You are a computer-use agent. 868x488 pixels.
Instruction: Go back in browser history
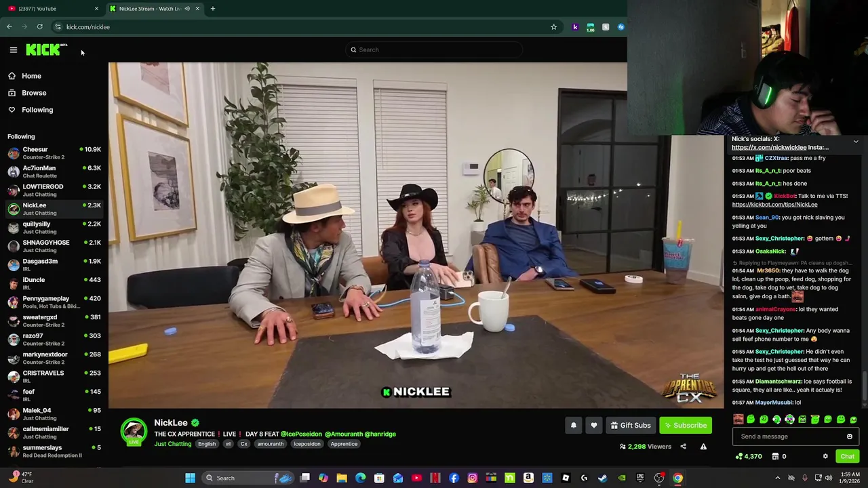coord(9,27)
